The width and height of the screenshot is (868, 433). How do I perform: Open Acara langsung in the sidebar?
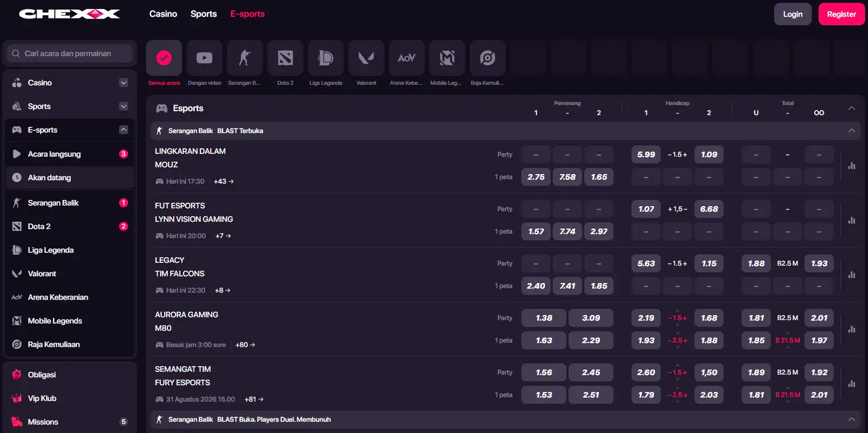[x=70, y=154]
